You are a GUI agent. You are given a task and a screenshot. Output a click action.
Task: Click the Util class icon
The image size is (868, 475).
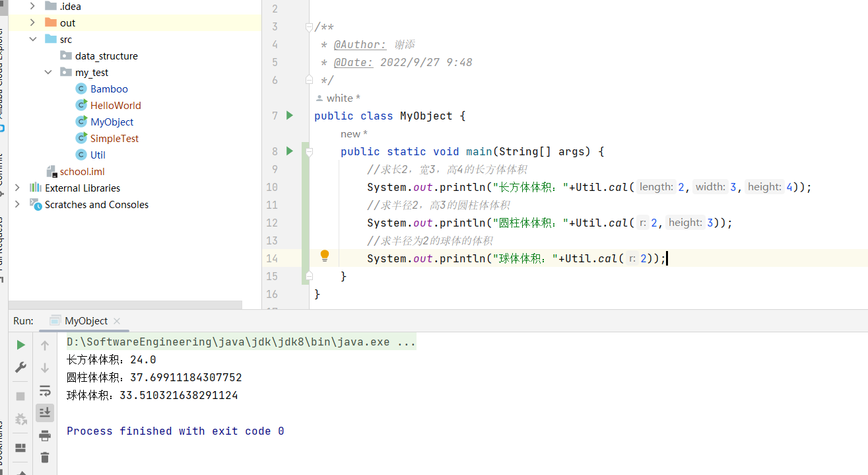click(81, 155)
